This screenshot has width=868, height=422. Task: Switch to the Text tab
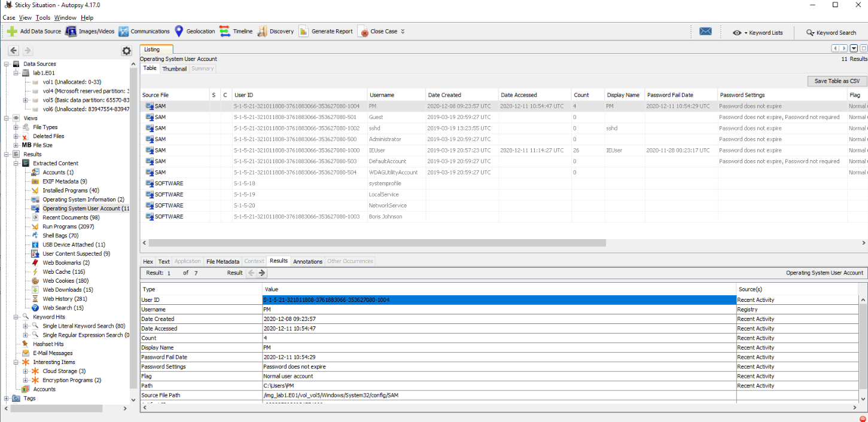164,261
